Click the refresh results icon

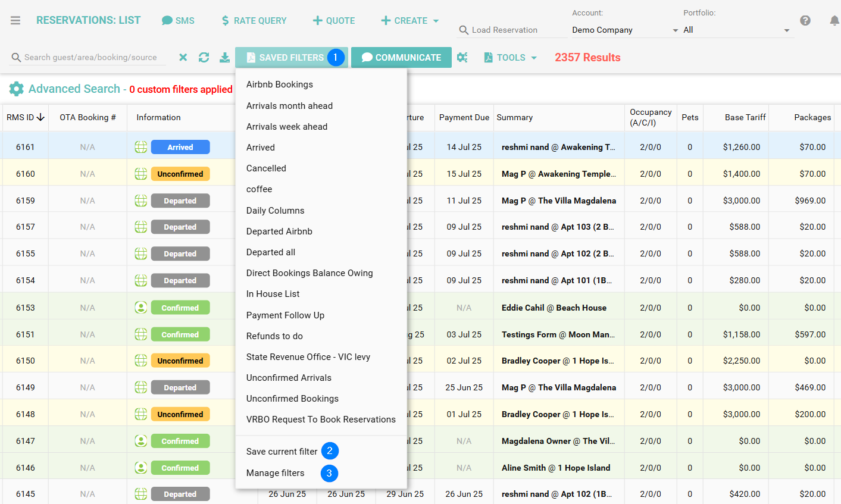pyautogui.click(x=204, y=57)
